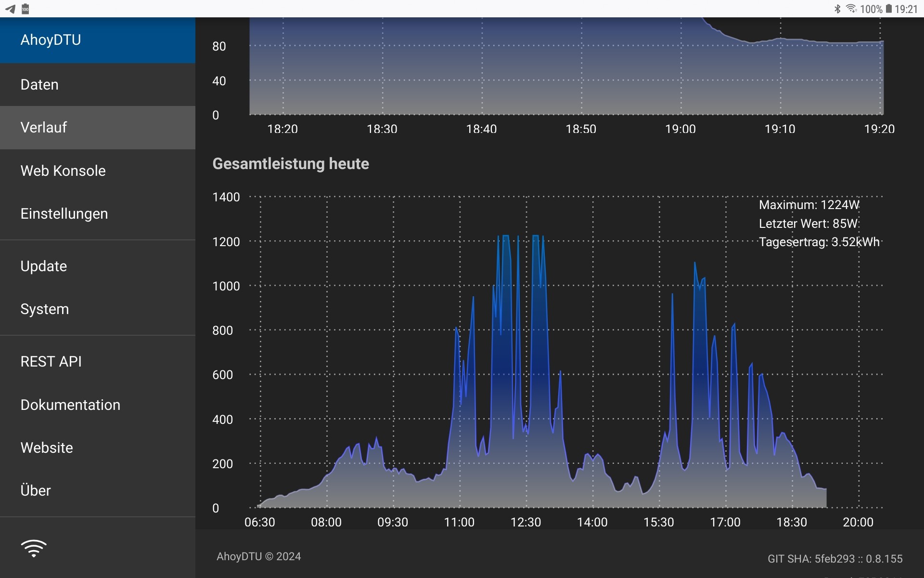Go to Einstellungen settings page
Screen dimensions: 924x578
click(x=64, y=214)
